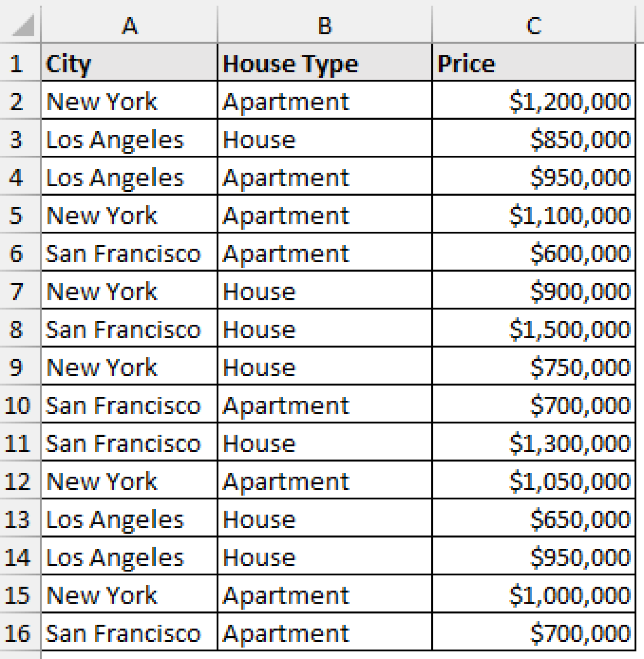Select row 8 header

pos(19,329)
